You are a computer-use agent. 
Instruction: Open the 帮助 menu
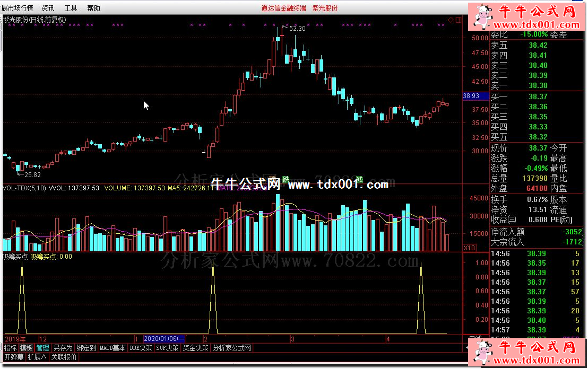[x=93, y=8]
